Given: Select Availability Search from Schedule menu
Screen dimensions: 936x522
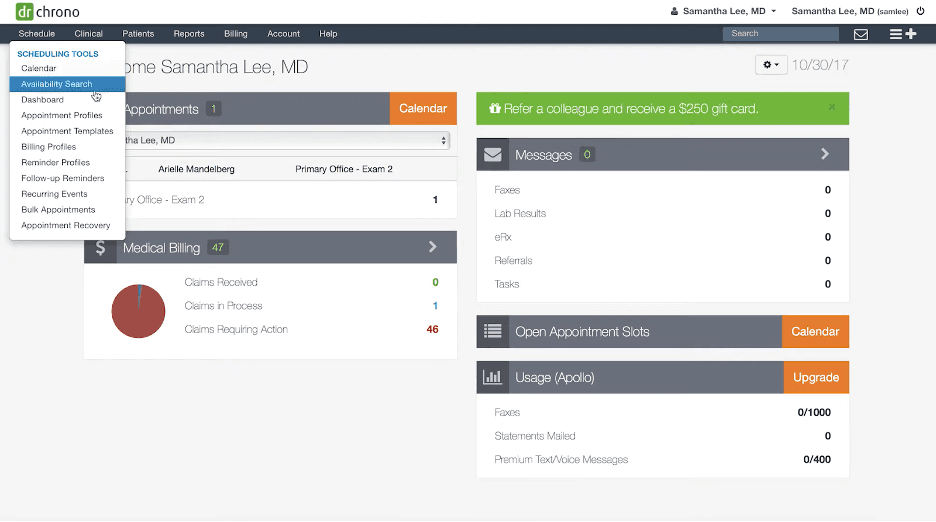Looking at the screenshot, I should point(57,84).
